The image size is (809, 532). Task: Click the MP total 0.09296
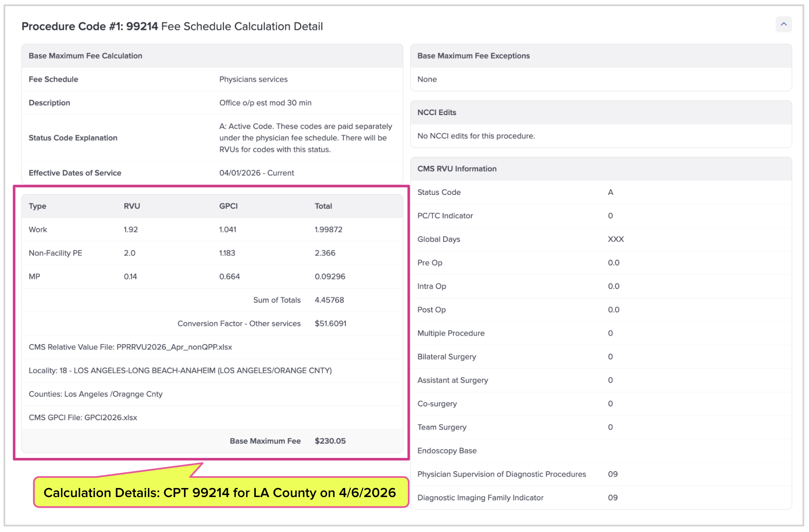pyautogui.click(x=330, y=277)
